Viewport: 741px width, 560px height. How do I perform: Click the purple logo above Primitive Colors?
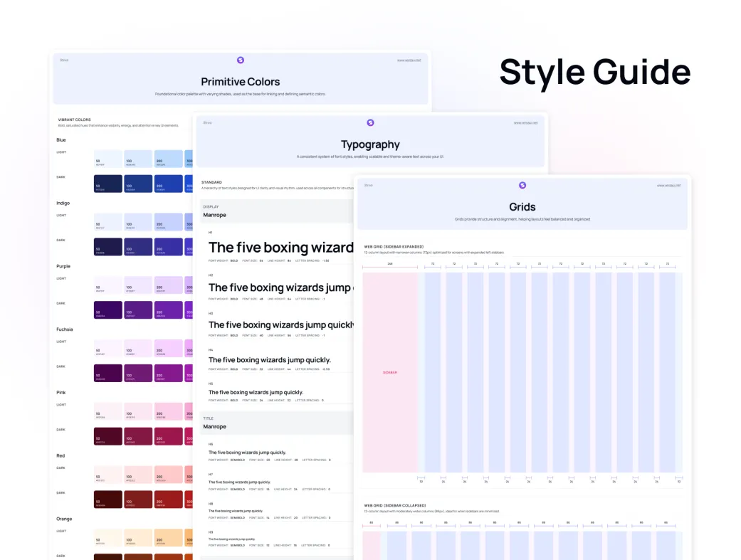tap(241, 60)
